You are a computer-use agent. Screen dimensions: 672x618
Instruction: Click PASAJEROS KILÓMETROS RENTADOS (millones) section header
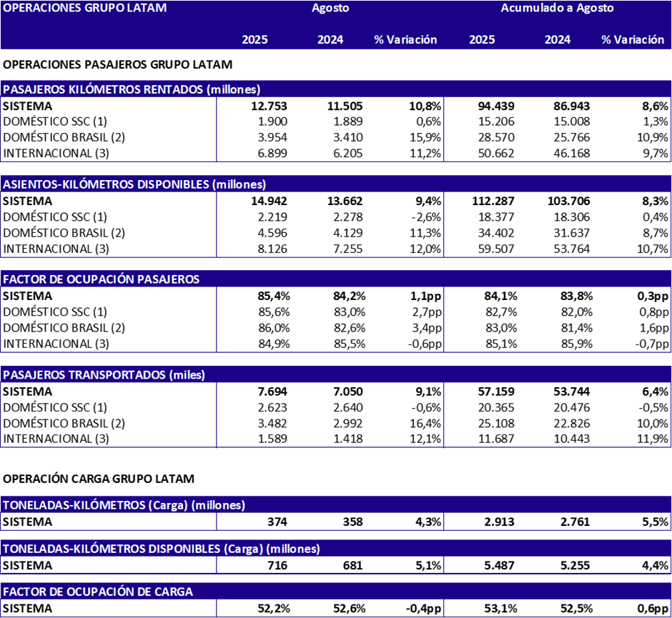point(132,89)
